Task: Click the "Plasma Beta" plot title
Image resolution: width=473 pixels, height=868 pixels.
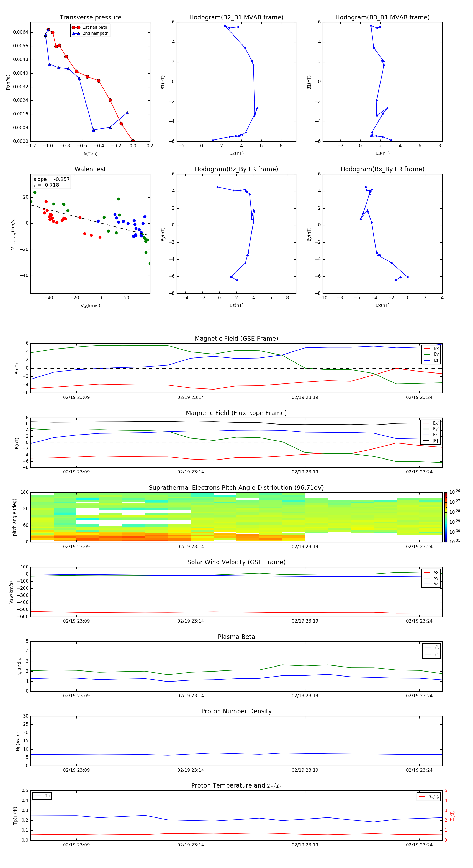Action: click(236, 637)
